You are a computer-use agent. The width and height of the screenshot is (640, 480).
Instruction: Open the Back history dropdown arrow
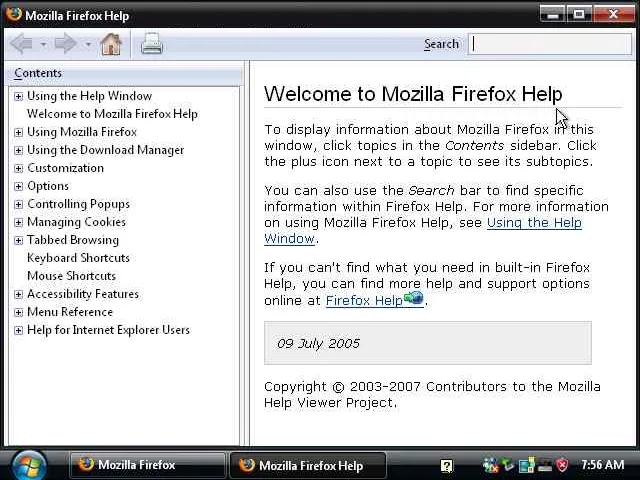(43, 44)
